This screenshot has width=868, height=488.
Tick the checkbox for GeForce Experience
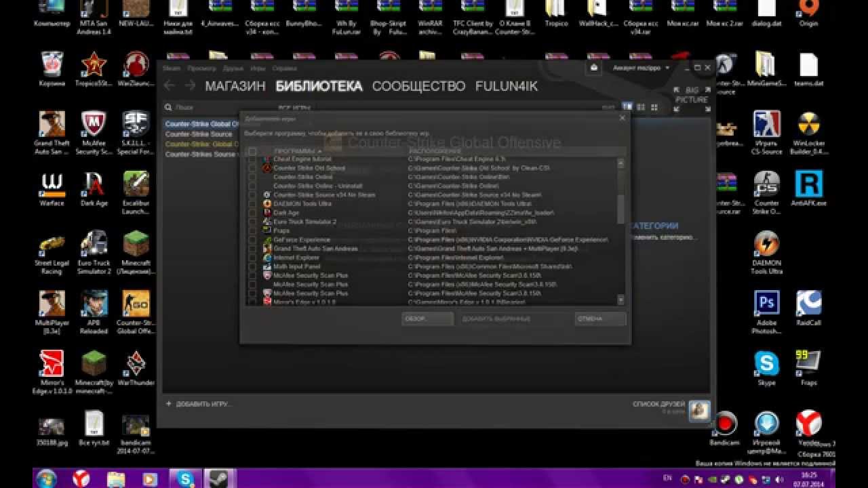(x=252, y=240)
